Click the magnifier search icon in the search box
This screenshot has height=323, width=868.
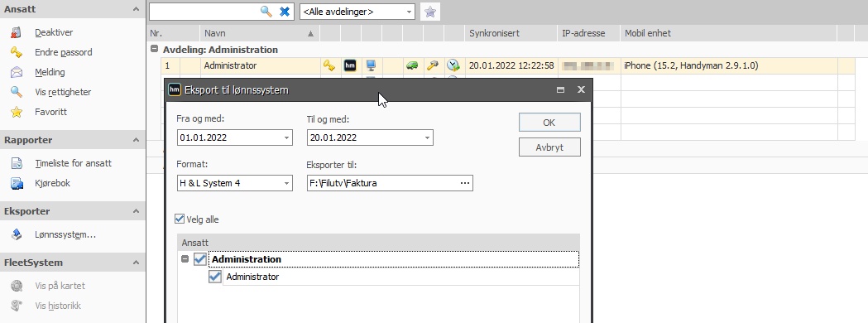(x=266, y=11)
